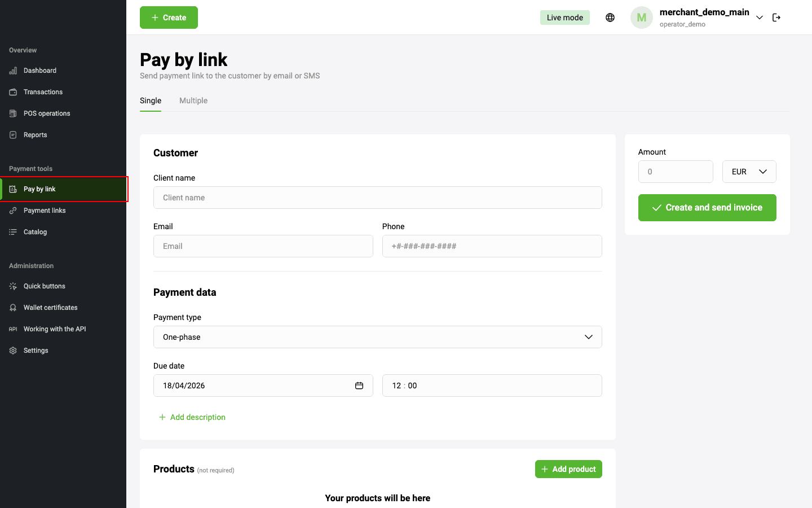The height and width of the screenshot is (508, 812).
Task: Focus the Client name input field
Action: point(377,198)
